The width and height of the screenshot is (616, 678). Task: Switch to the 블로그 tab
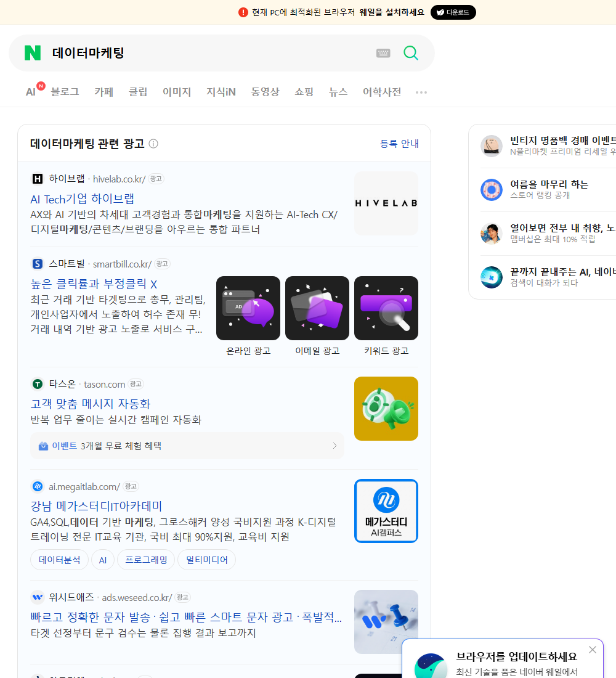click(65, 92)
